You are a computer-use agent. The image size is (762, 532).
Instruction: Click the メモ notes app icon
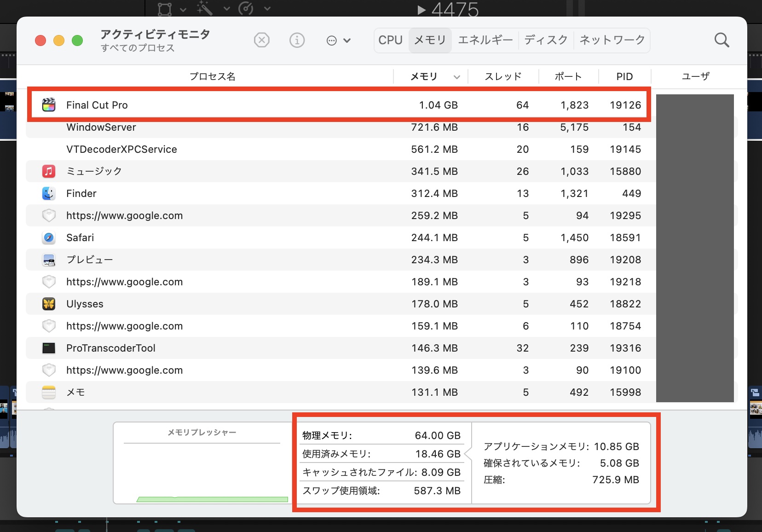pos(49,392)
